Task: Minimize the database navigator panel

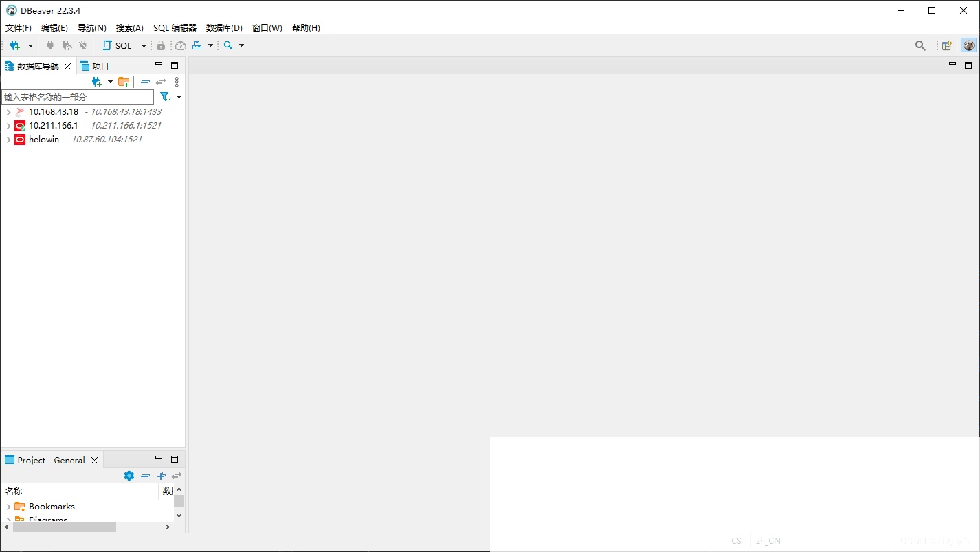Action: pos(159,65)
